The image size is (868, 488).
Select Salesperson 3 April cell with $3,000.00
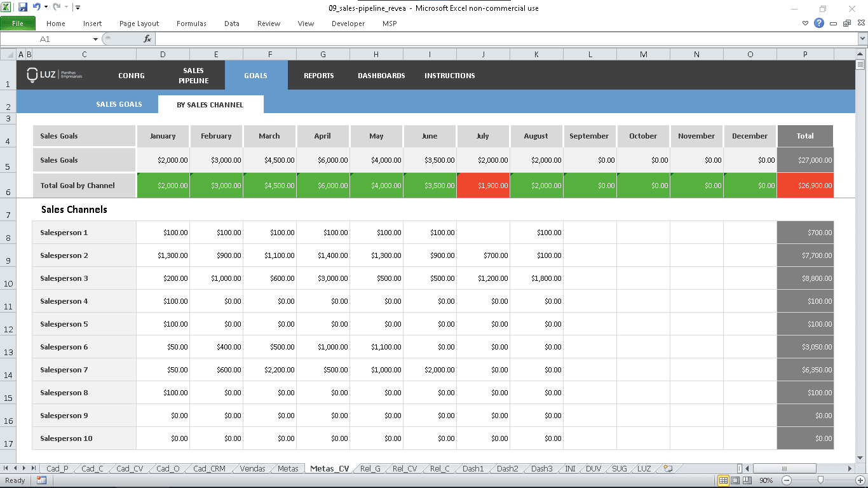323,278
